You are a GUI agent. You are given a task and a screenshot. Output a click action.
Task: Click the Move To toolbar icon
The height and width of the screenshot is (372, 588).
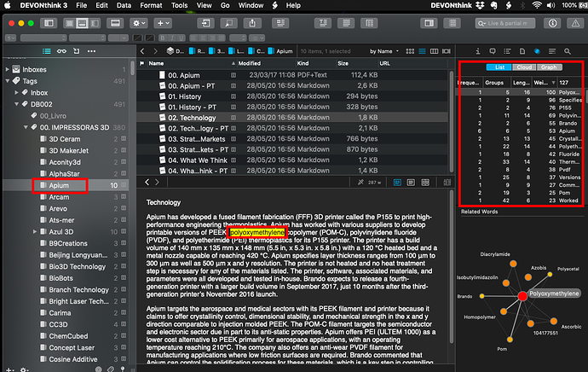point(205,23)
